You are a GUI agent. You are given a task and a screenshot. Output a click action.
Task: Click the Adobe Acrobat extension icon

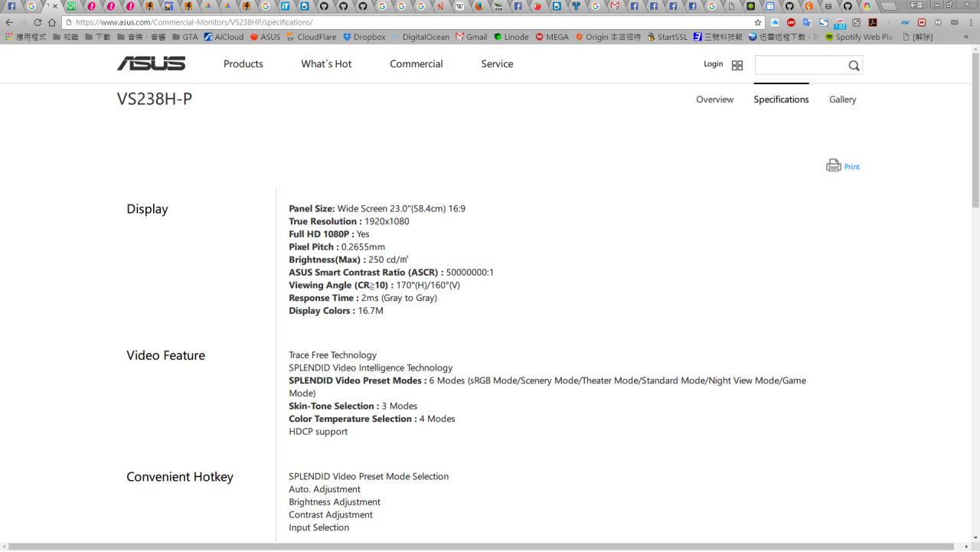872,22
